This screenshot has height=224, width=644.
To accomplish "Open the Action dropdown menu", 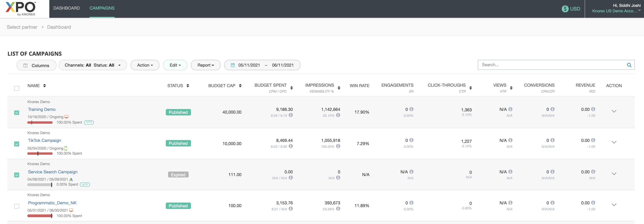I will tap(145, 65).
